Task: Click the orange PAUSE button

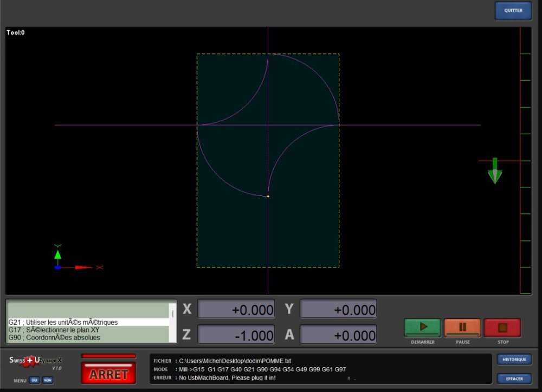Action: tap(462, 328)
